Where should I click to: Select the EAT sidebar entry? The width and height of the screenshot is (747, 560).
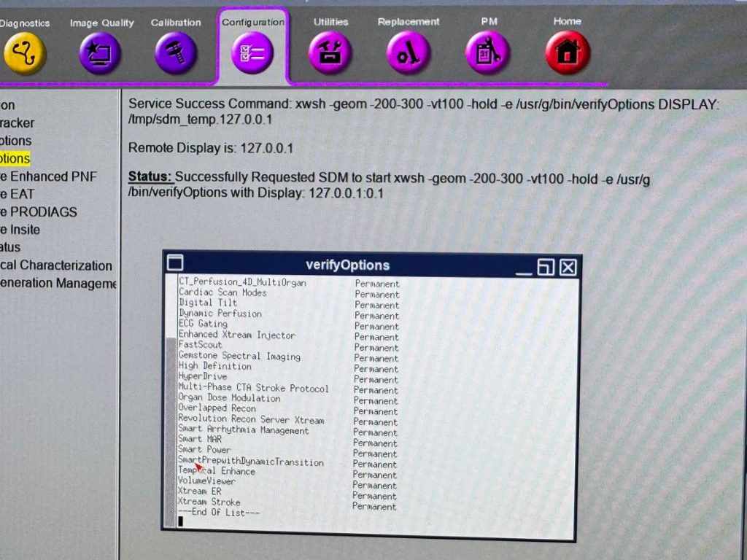(20, 194)
